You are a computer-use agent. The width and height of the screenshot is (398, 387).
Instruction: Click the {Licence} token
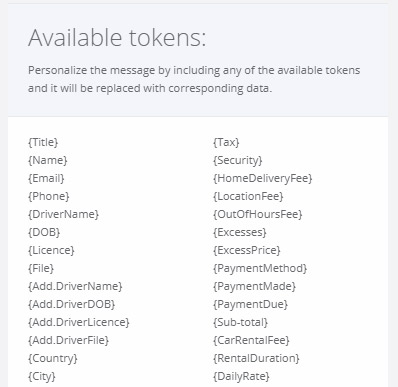(51, 250)
